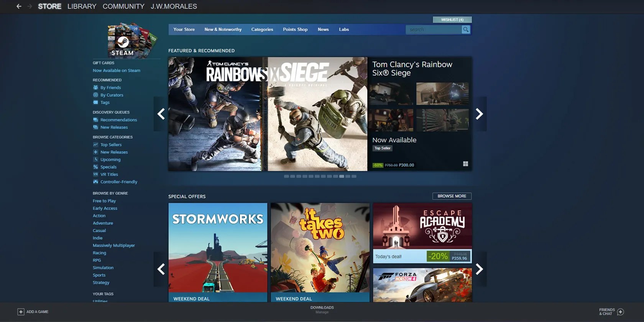644x322 pixels.
Task: Select the last carousel page dot
Action: (354, 176)
